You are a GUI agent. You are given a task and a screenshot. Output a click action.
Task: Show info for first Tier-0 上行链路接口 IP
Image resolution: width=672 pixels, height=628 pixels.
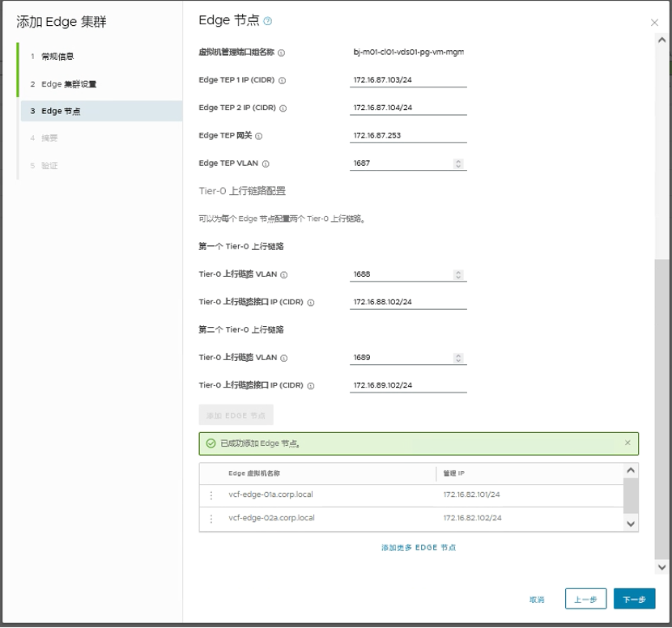(x=311, y=303)
